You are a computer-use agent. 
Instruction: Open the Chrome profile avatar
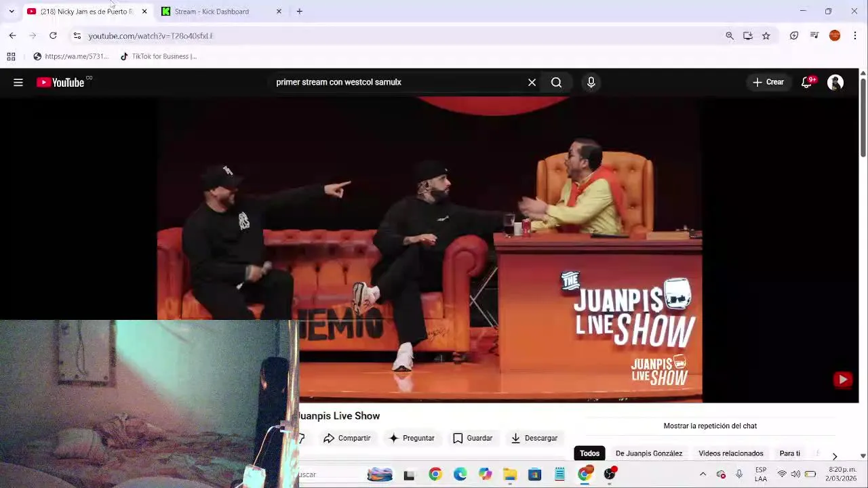pyautogui.click(x=835, y=35)
